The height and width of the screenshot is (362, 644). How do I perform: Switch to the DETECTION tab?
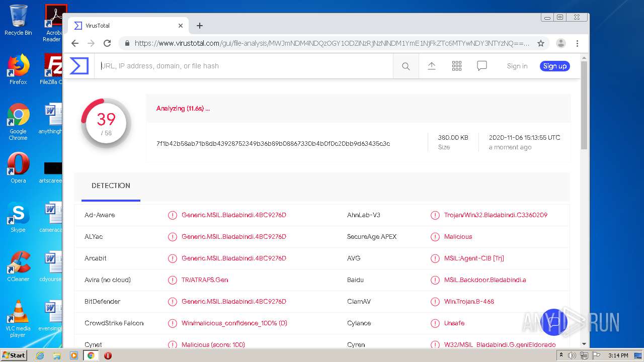(x=111, y=186)
